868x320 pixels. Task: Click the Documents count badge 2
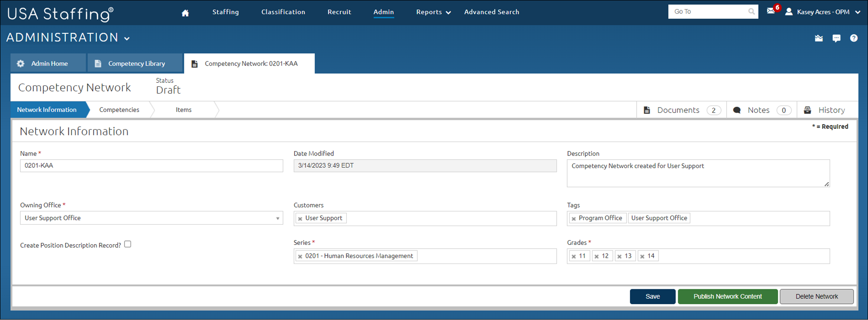click(713, 110)
